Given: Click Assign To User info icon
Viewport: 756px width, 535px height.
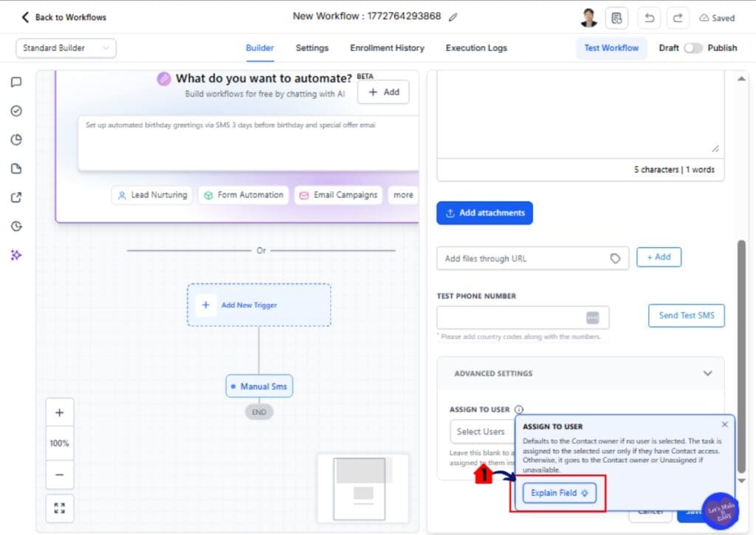Looking at the screenshot, I should [519, 410].
